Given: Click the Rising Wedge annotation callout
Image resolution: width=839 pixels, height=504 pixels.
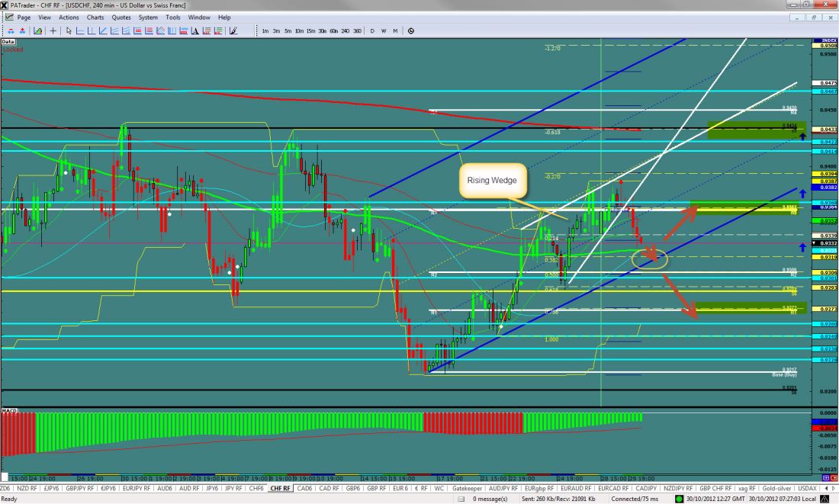Looking at the screenshot, I should (491, 180).
